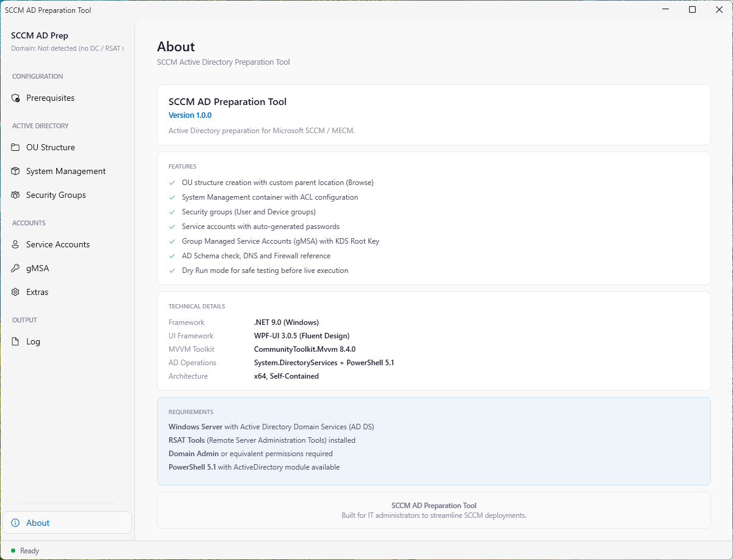The width and height of the screenshot is (733, 560).
Task: Click the Ready status bar text
Action: coord(29,551)
